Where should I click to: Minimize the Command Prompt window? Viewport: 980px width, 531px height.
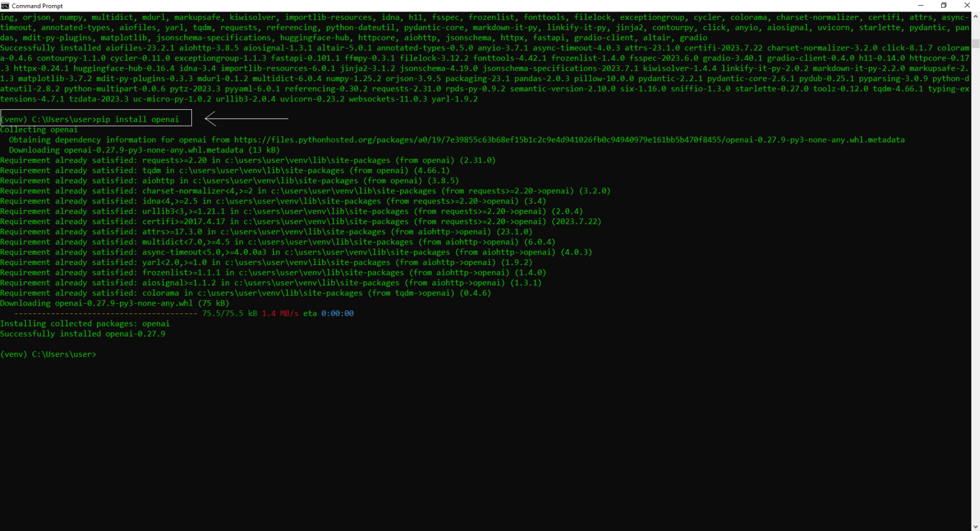point(921,6)
